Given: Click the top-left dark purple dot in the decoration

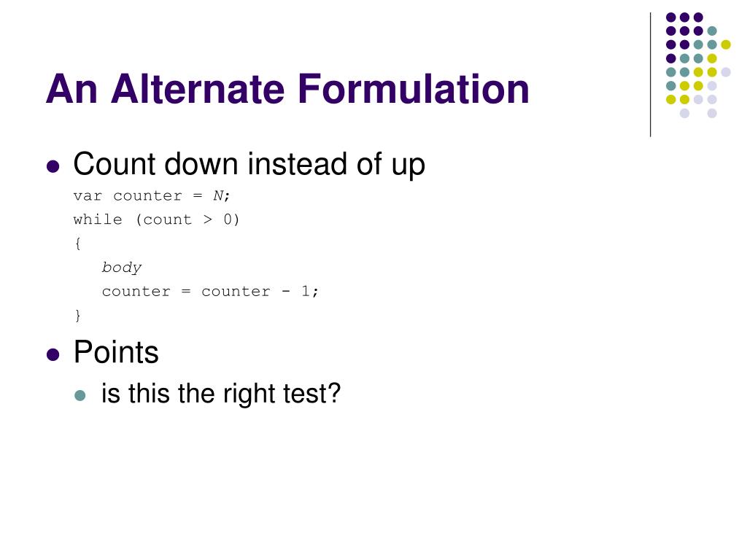Looking at the screenshot, I should point(671,17).
